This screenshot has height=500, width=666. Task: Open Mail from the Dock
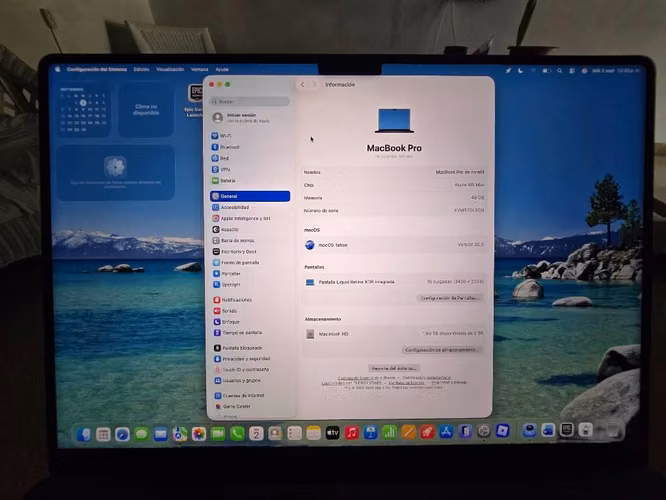161,434
